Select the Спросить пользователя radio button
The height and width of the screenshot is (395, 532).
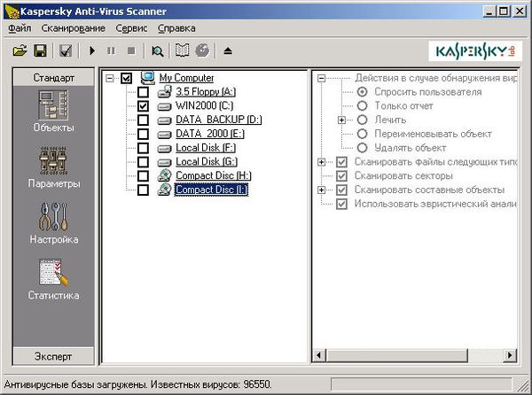(363, 92)
